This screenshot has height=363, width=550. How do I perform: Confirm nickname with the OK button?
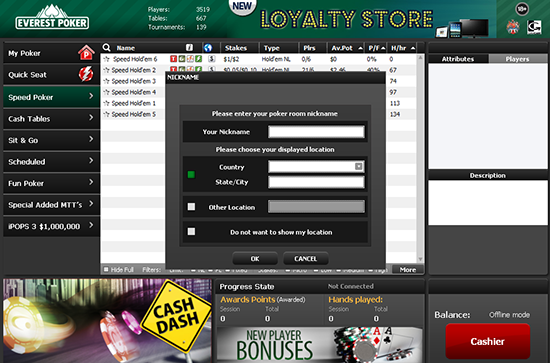click(255, 258)
